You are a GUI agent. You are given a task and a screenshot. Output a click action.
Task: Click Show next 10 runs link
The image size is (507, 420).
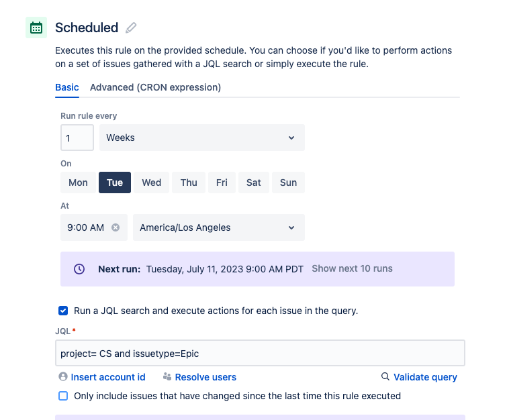click(x=352, y=268)
